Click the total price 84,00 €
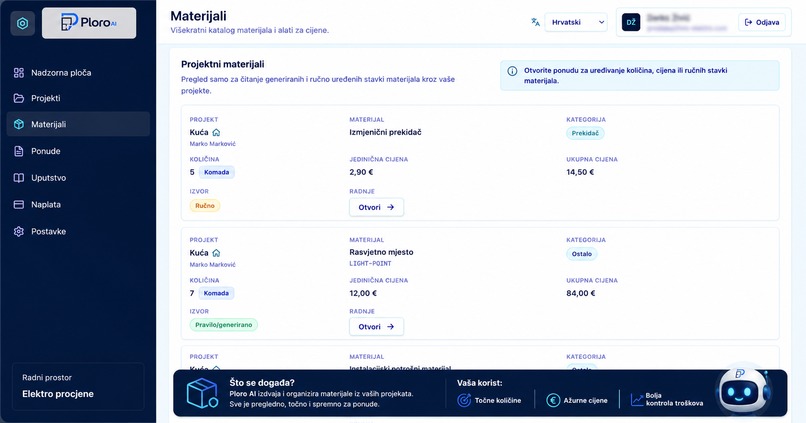Viewport: 806px width, 423px height. (x=581, y=293)
